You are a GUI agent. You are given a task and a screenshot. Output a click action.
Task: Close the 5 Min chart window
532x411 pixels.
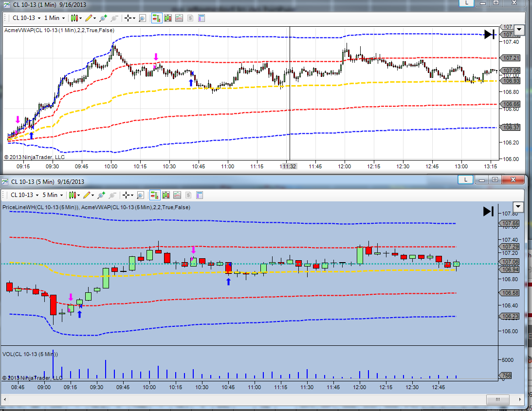513,179
